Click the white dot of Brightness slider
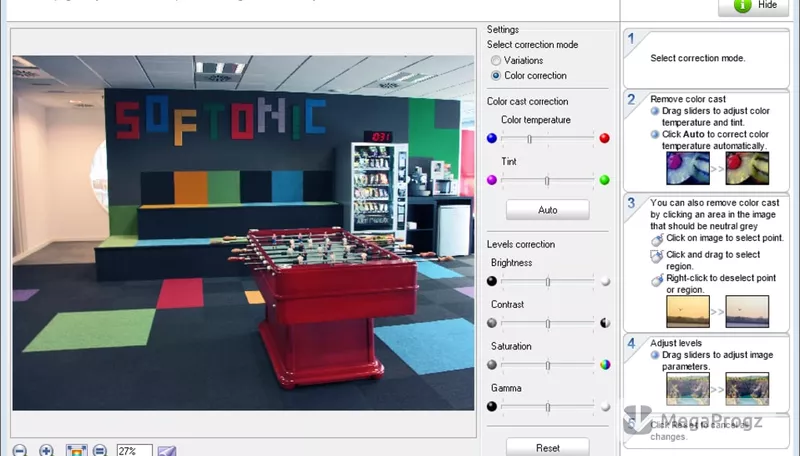 point(605,281)
